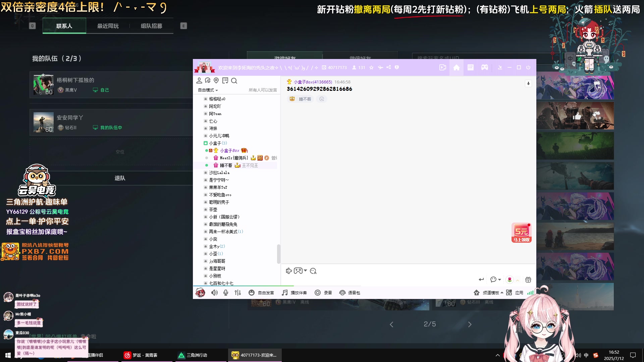Select channel 再来一杯冰美式(1)
This screenshot has width=644, height=362.
[x=226, y=232]
